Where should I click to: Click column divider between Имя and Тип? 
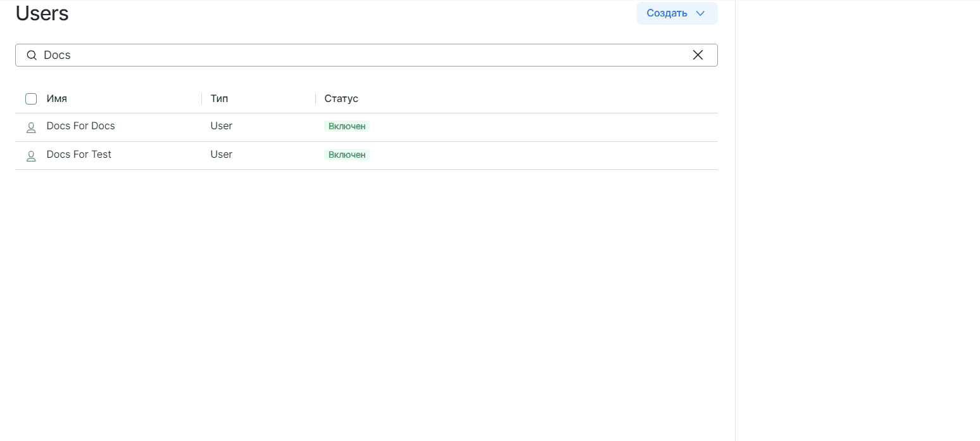click(x=202, y=99)
